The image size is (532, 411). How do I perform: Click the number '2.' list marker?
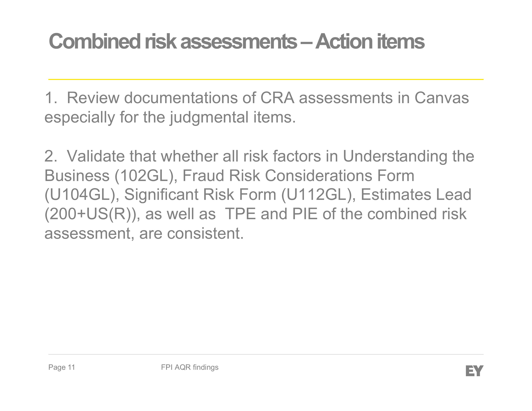pyautogui.click(x=51, y=156)
